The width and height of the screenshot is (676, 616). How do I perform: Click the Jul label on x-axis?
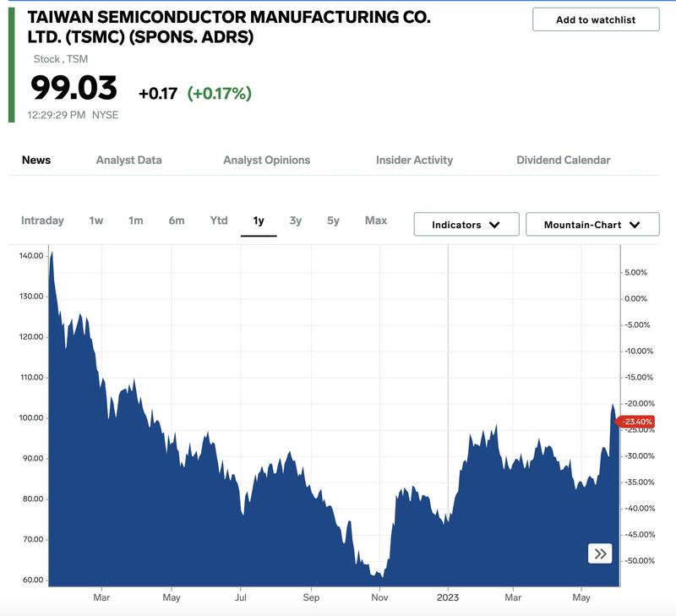[241, 597]
